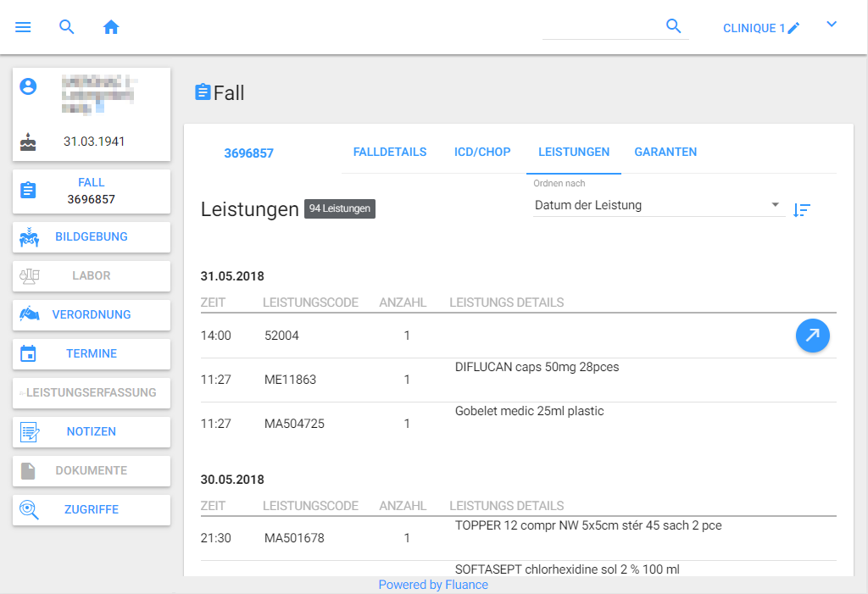
Task: Select the GARANTEN tab
Action: click(665, 153)
